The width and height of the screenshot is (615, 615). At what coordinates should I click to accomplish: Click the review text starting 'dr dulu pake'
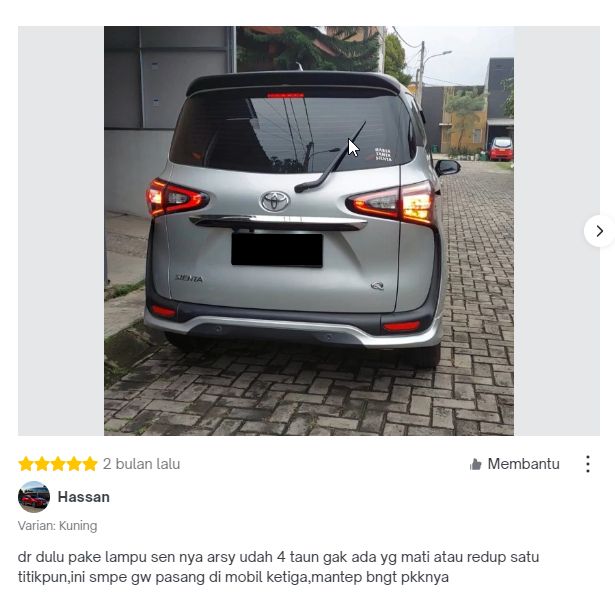278,567
